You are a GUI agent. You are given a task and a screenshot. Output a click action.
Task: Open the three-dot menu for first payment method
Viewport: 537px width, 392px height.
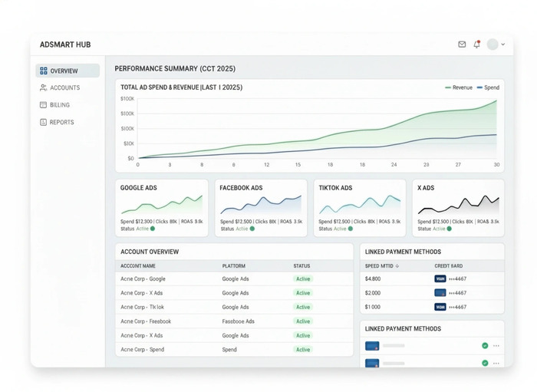pos(496,346)
